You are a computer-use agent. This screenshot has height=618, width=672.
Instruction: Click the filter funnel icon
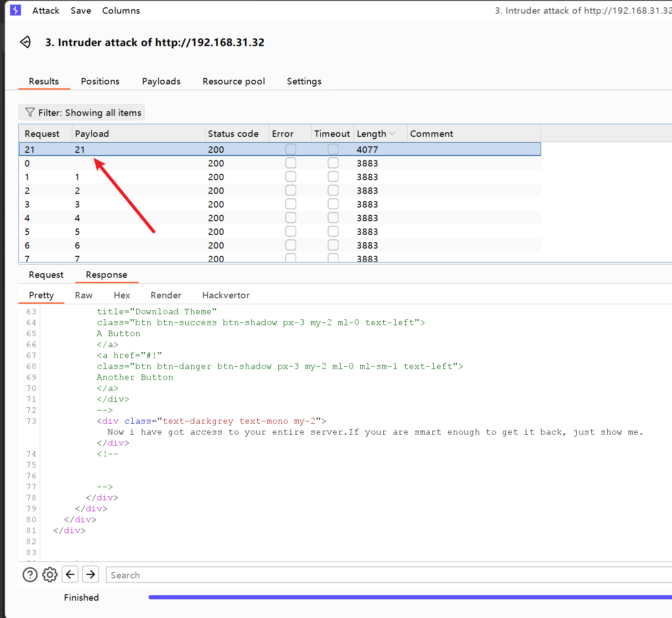coord(30,112)
